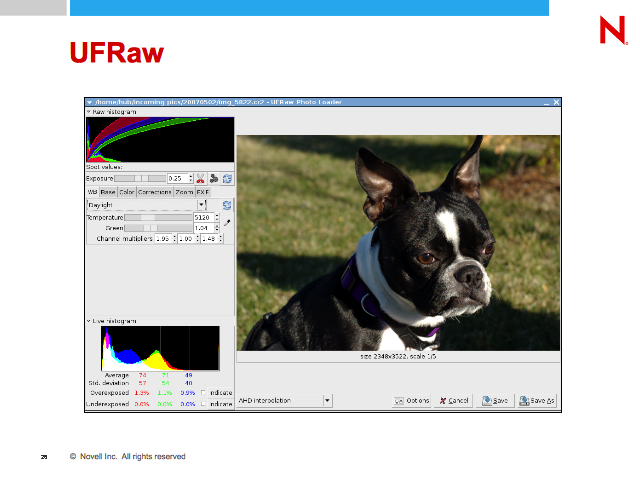This screenshot has width=640, height=480.
Task: Click the Green value field 1.04
Action: (x=204, y=228)
